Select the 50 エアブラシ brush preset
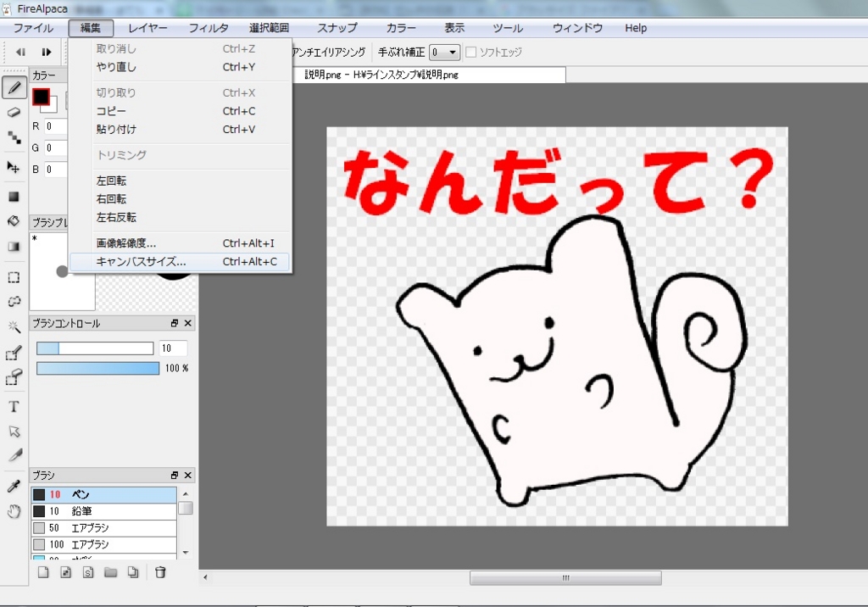Viewport: 868px width, 607px height. (x=103, y=527)
